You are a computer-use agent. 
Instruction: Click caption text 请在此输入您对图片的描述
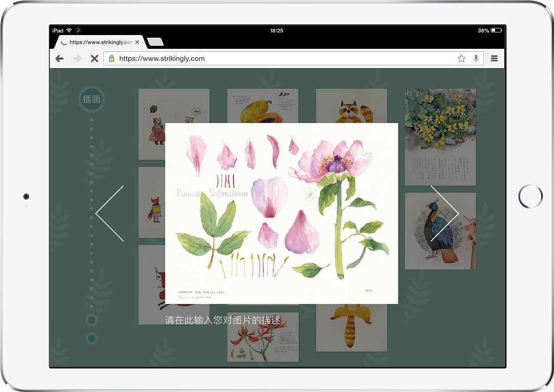[x=223, y=320]
